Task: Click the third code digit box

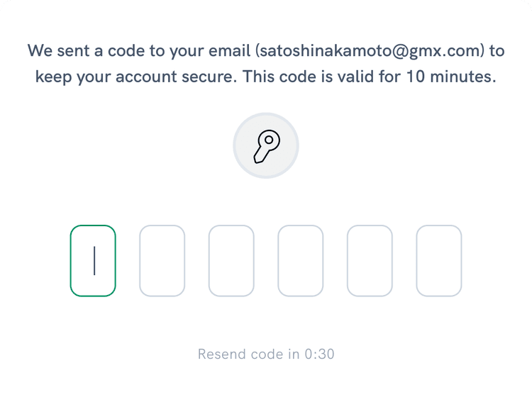Action: (x=231, y=260)
